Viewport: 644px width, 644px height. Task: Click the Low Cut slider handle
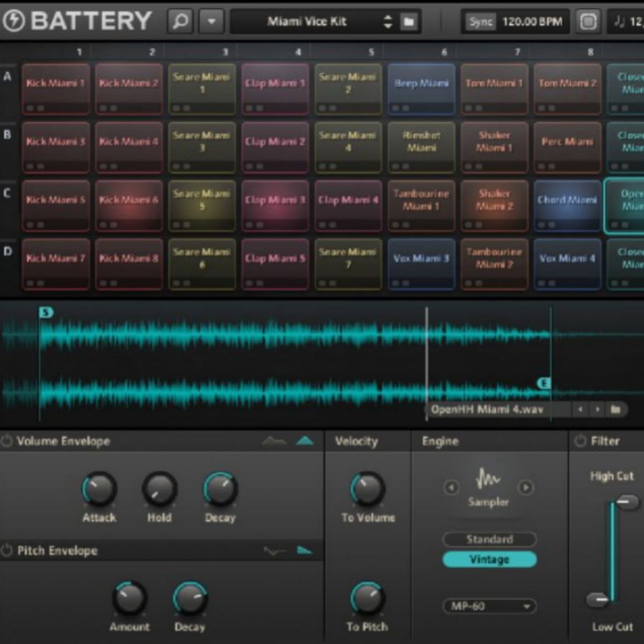[598, 599]
